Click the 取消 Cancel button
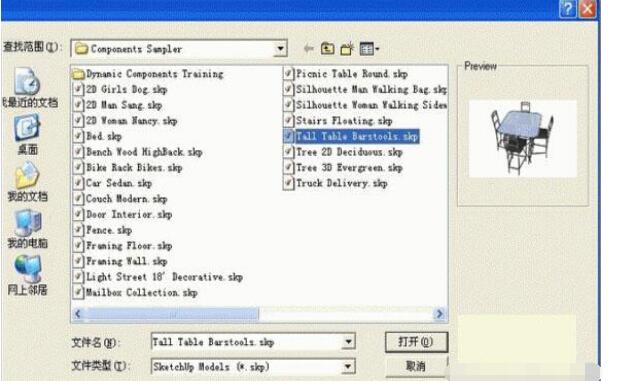 416,366
